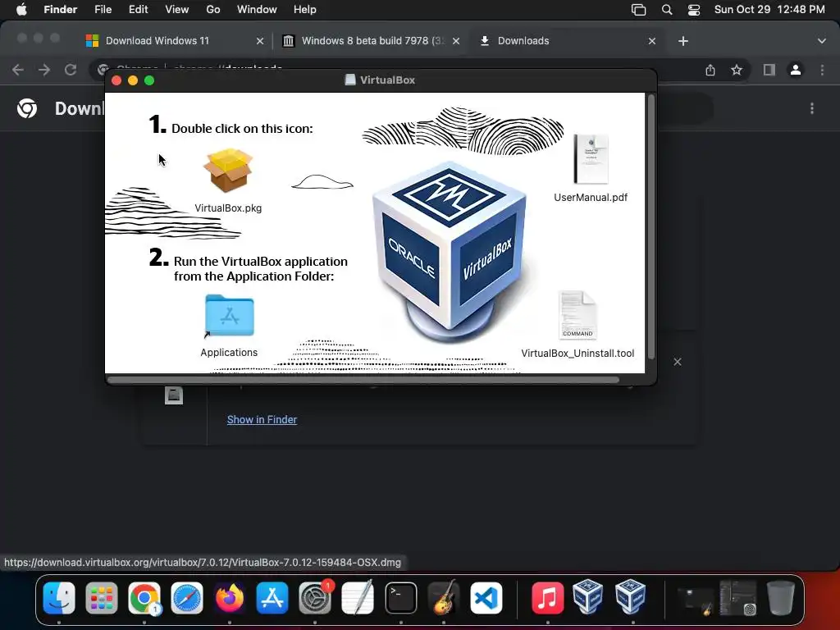Open the first VirtualBox Dock icon
The width and height of the screenshot is (840, 630).
(587, 597)
